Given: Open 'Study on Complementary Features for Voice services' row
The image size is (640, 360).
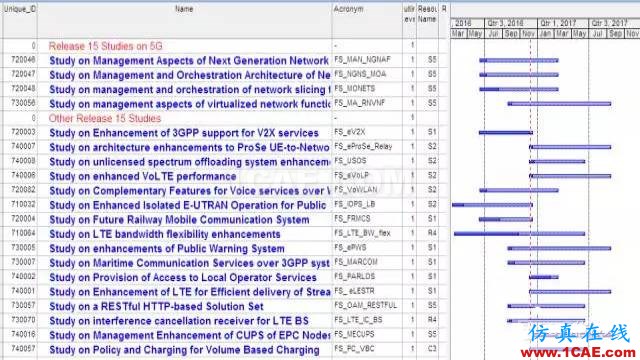Looking at the screenshot, I should coord(190,191).
